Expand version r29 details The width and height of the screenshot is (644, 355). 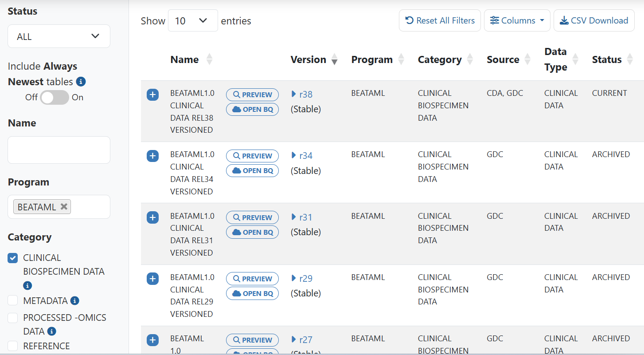301,279
